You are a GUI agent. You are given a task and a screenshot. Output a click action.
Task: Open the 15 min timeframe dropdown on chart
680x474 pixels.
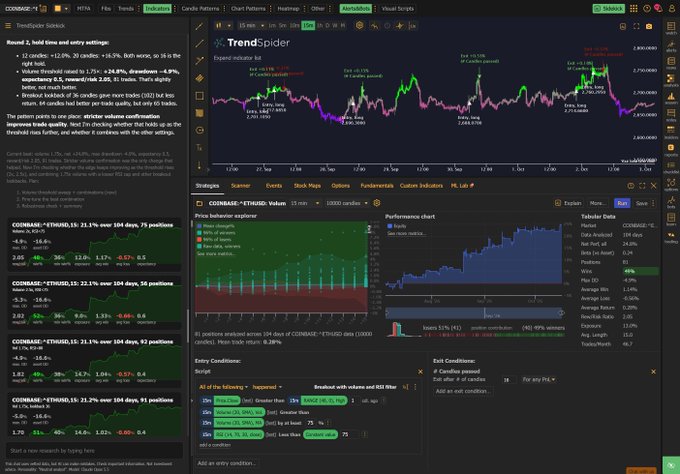point(252,26)
